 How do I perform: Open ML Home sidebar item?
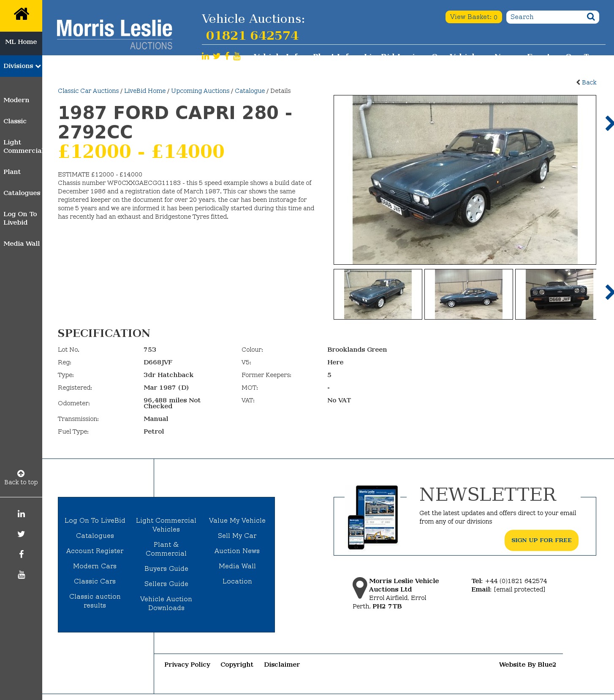[21, 42]
